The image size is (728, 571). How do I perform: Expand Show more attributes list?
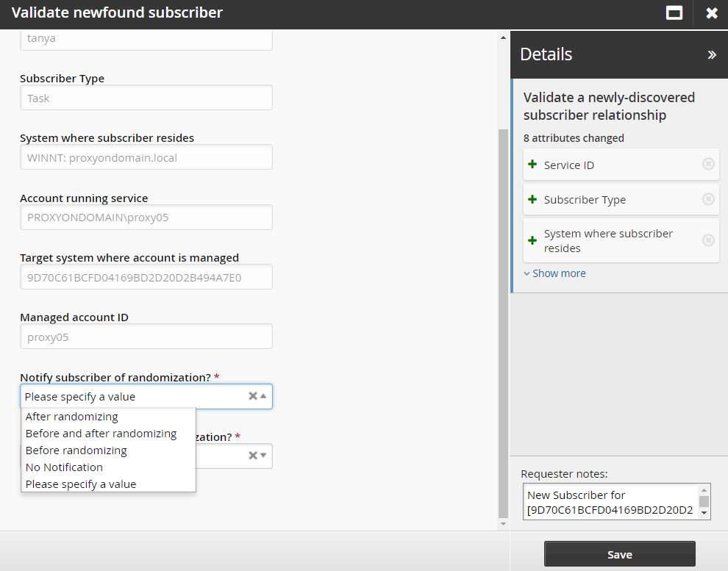click(554, 273)
